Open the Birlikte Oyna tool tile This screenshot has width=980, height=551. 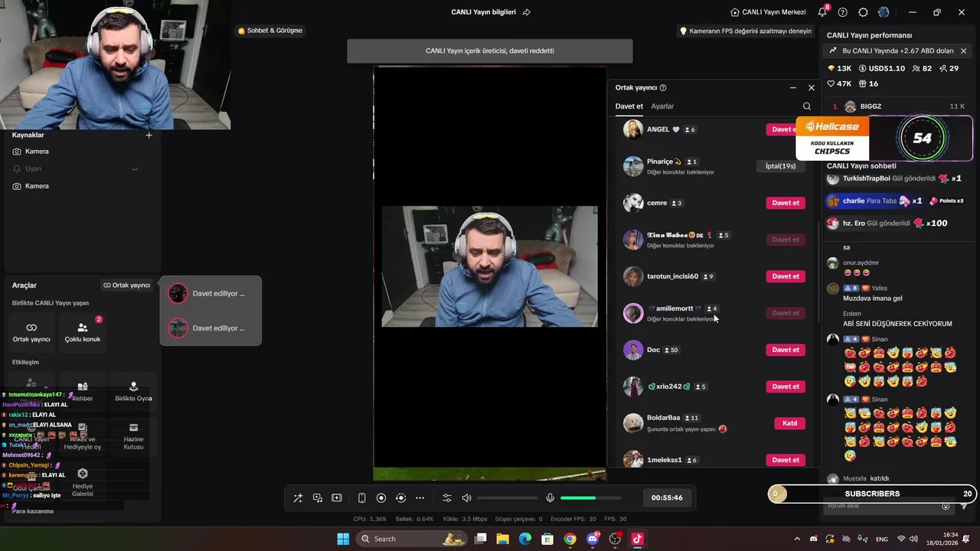click(x=133, y=392)
